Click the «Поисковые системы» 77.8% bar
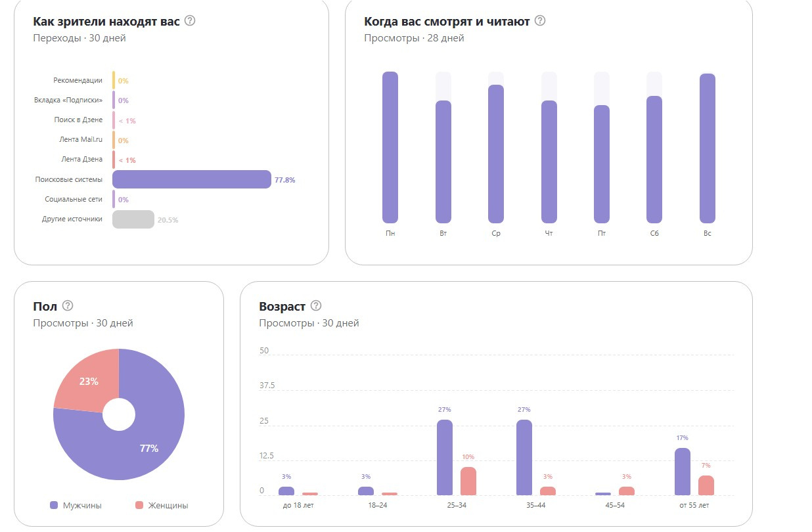The height and width of the screenshot is (532, 812). pyautogui.click(x=192, y=179)
